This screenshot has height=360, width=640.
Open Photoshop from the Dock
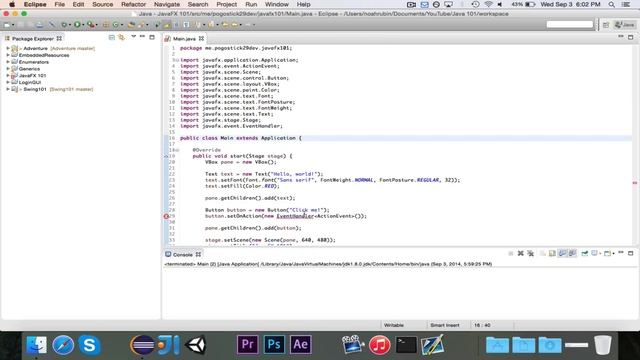(x=274, y=344)
